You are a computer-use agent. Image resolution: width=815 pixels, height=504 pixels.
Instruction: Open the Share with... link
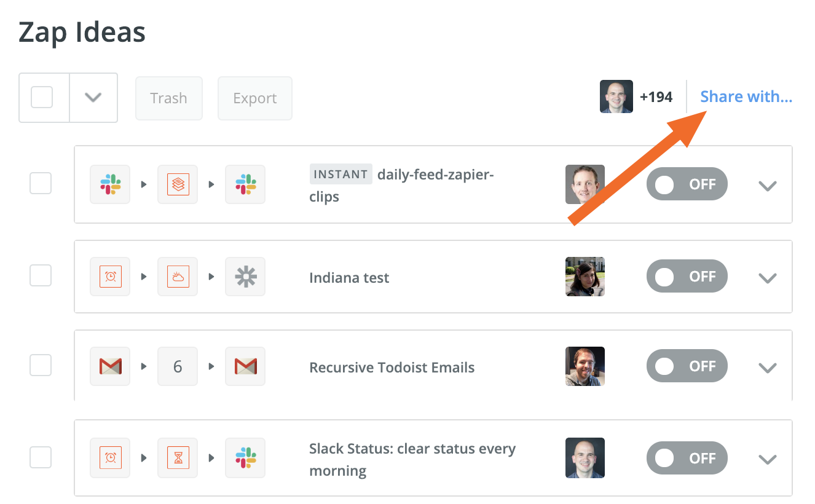[x=746, y=96]
